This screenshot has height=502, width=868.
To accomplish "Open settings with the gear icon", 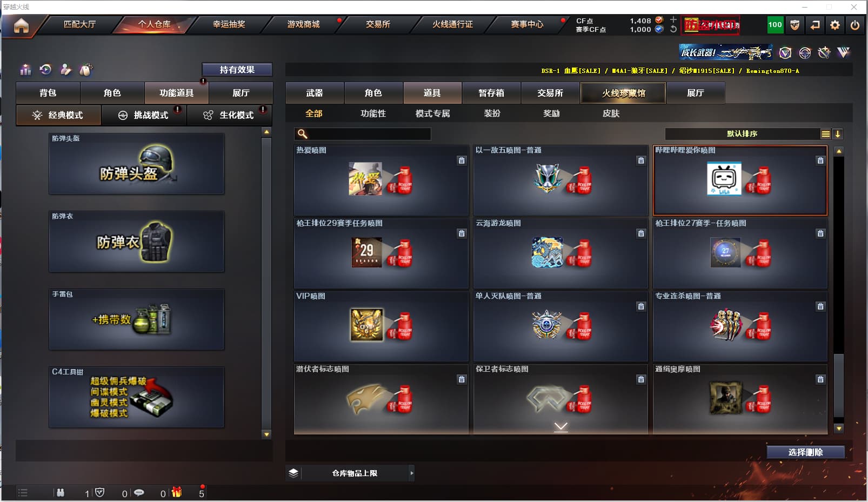I will (835, 25).
